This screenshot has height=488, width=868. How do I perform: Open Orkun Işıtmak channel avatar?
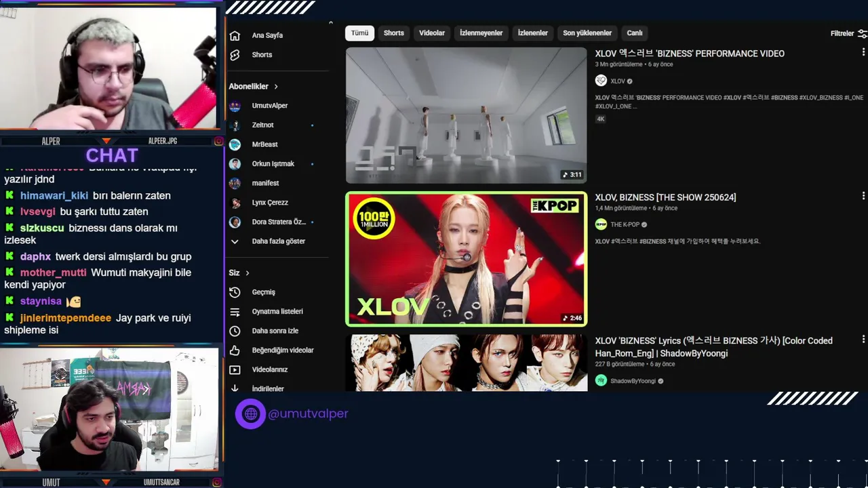point(235,164)
